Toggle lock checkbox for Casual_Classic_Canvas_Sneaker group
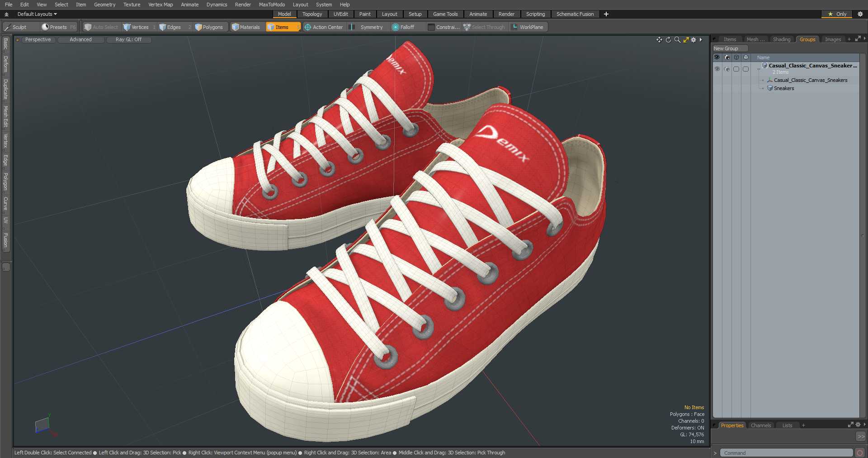Image resolution: width=868 pixels, height=458 pixels. click(736, 69)
